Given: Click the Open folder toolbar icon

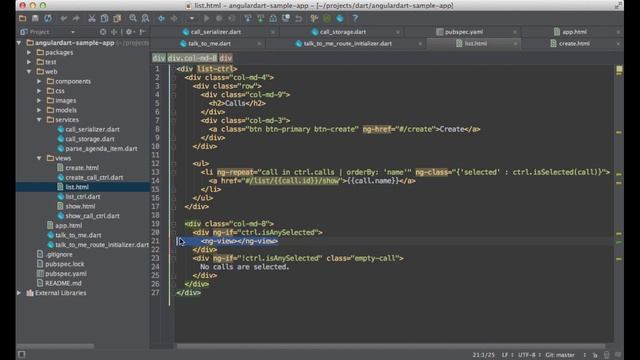Looking at the screenshot, I should pyautogui.click(x=22, y=18).
